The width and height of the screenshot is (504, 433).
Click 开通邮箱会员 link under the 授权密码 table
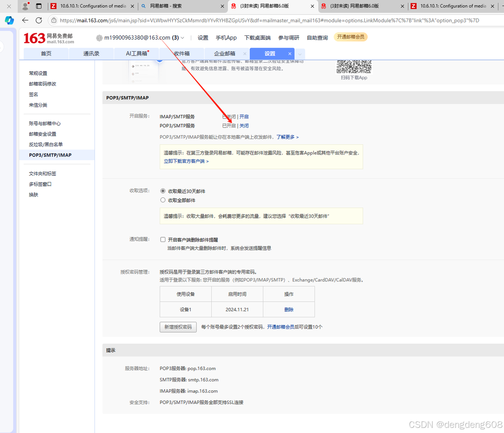[281, 327]
